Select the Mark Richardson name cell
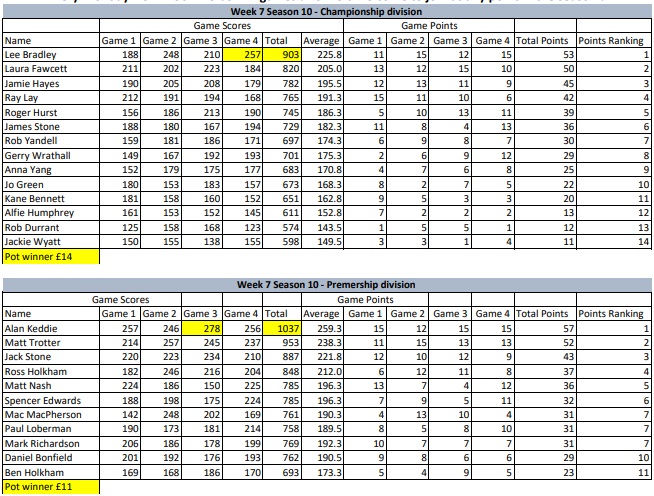The image size is (654, 496). click(51, 443)
